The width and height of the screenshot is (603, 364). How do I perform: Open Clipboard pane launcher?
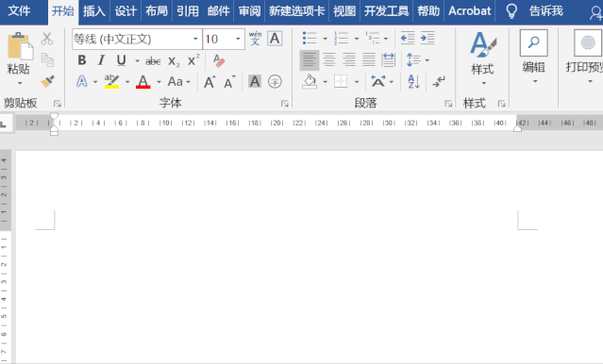coord(58,104)
